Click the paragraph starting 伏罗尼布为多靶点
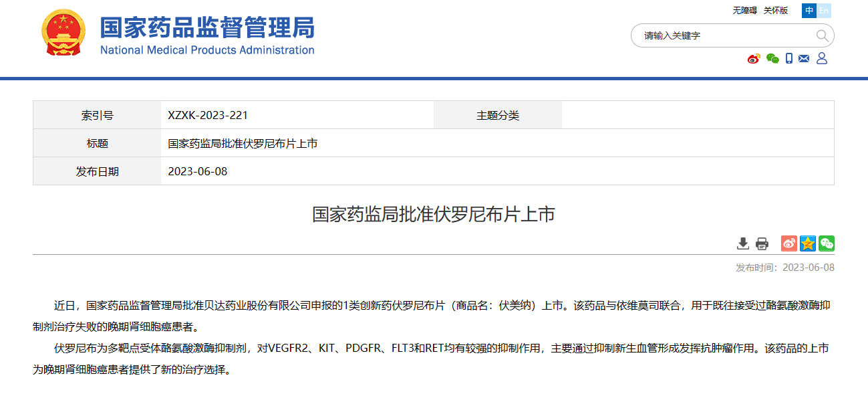Image resolution: width=868 pixels, height=402 pixels. click(432, 359)
